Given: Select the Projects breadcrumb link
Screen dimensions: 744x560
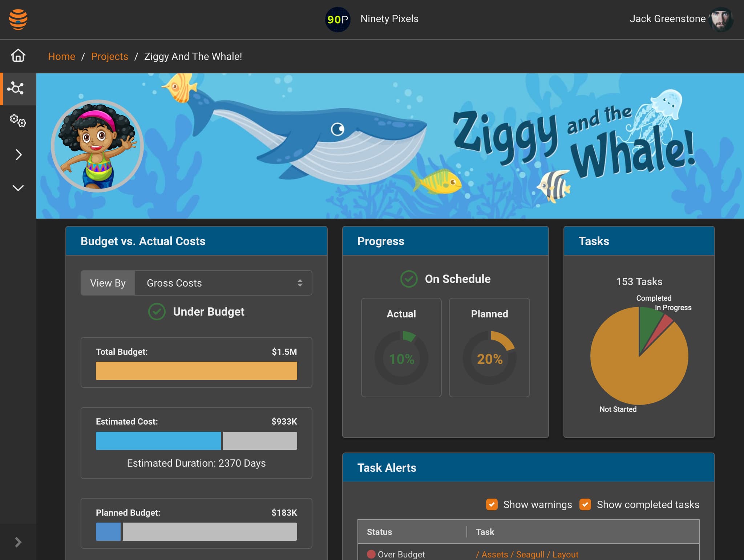Looking at the screenshot, I should [109, 56].
